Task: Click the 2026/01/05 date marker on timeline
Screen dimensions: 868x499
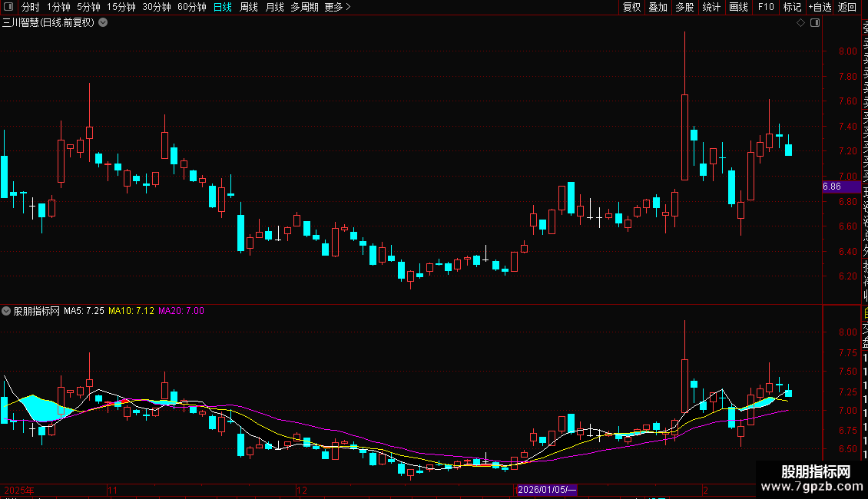Action: point(546,490)
